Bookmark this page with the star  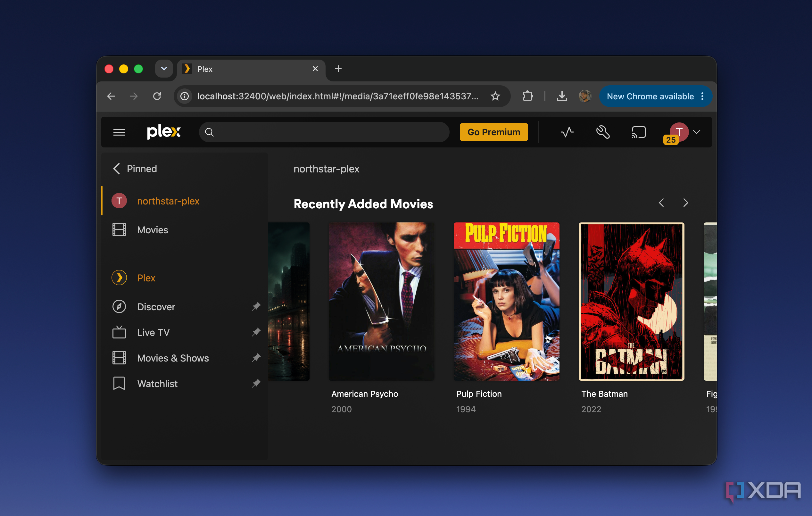coord(495,96)
